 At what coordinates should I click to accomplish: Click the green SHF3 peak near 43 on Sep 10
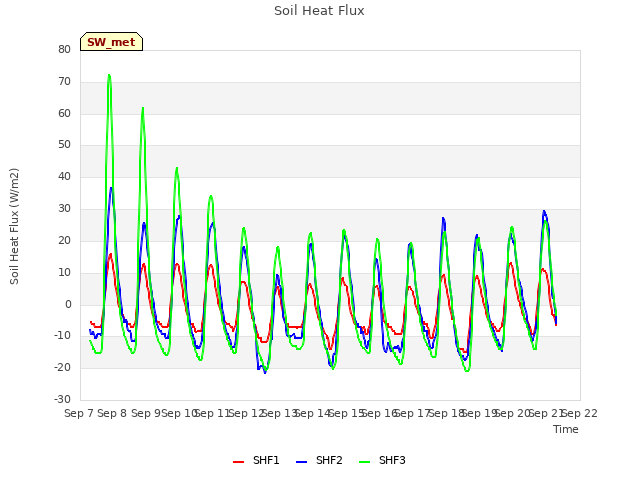[177, 168]
